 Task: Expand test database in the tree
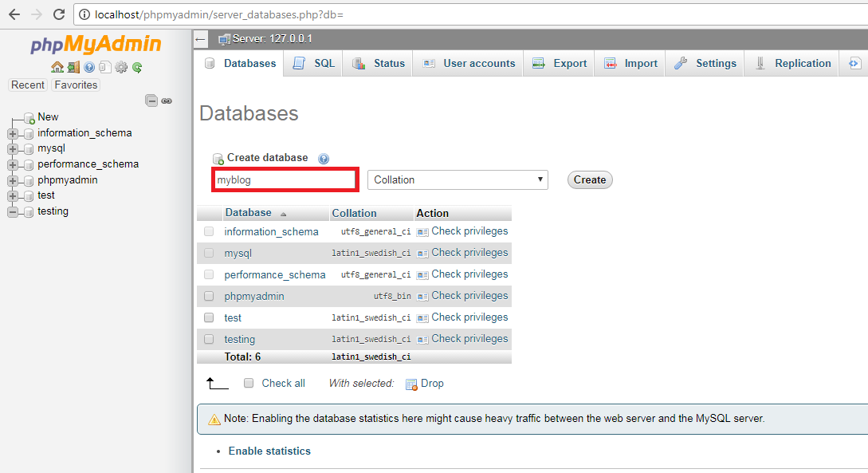click(13, 196)
